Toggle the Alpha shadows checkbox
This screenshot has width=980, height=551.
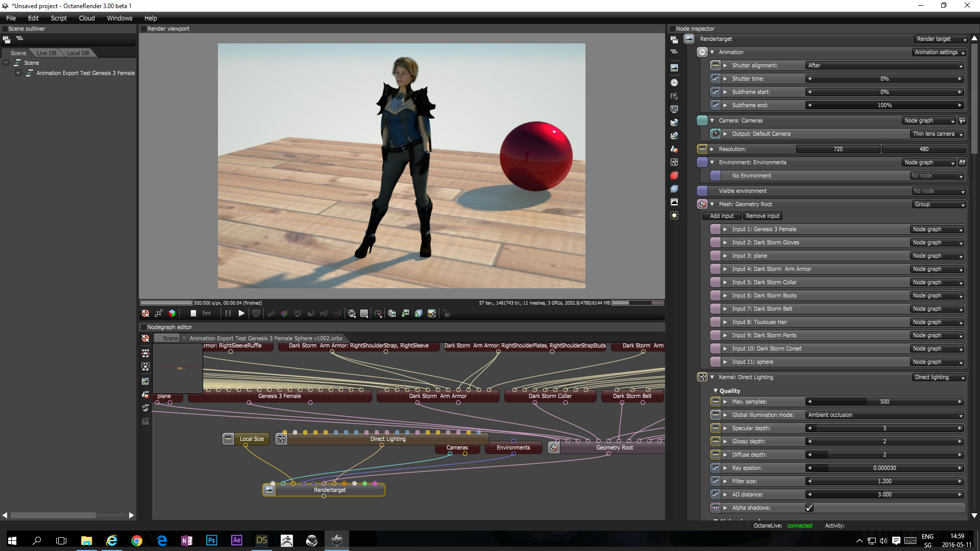[x=809, y=508]
